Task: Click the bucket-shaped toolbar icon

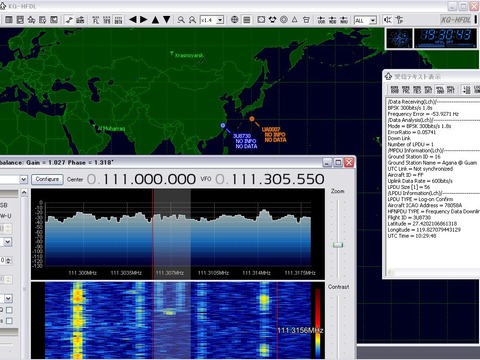Action: tap(306, 20)
